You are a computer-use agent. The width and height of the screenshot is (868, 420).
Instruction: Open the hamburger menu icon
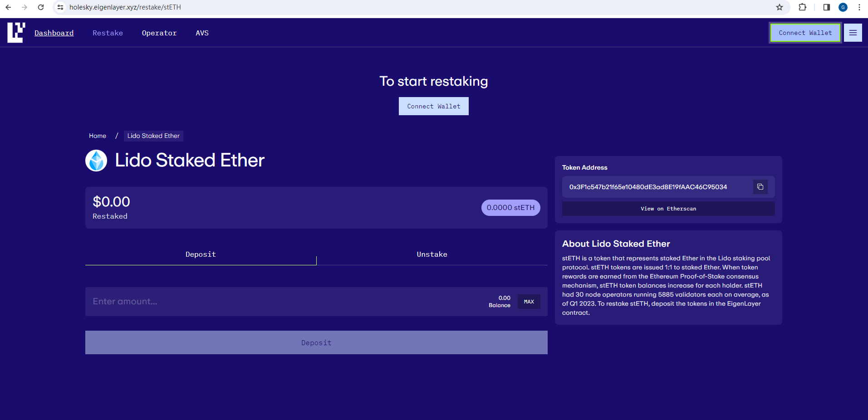(853, 33)
